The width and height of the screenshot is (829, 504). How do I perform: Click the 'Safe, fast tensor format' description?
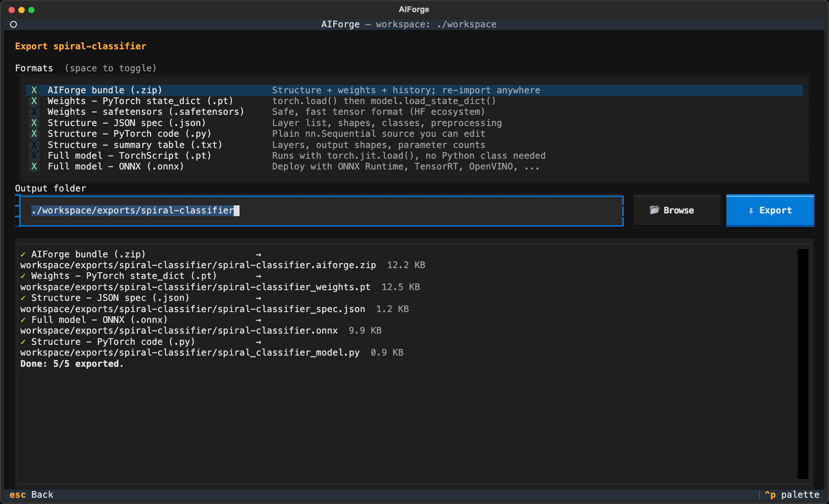pyautogui.click(x=378, y=112)
